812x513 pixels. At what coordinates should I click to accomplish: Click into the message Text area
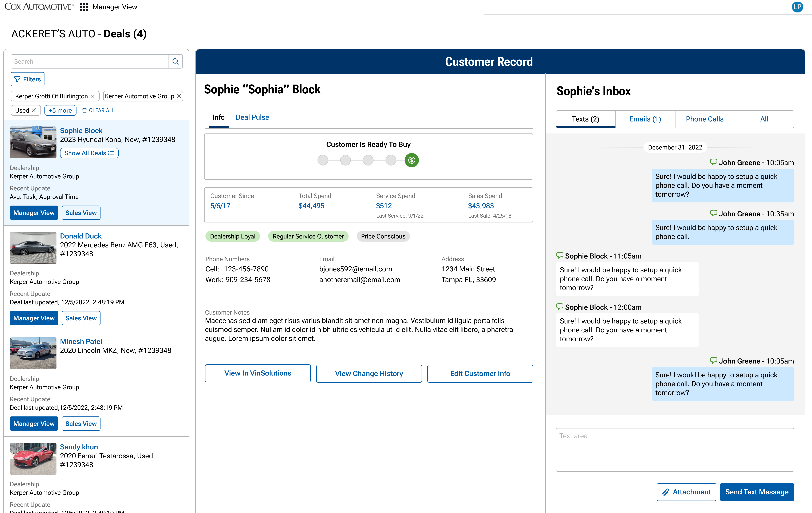[x=675, y=450]
